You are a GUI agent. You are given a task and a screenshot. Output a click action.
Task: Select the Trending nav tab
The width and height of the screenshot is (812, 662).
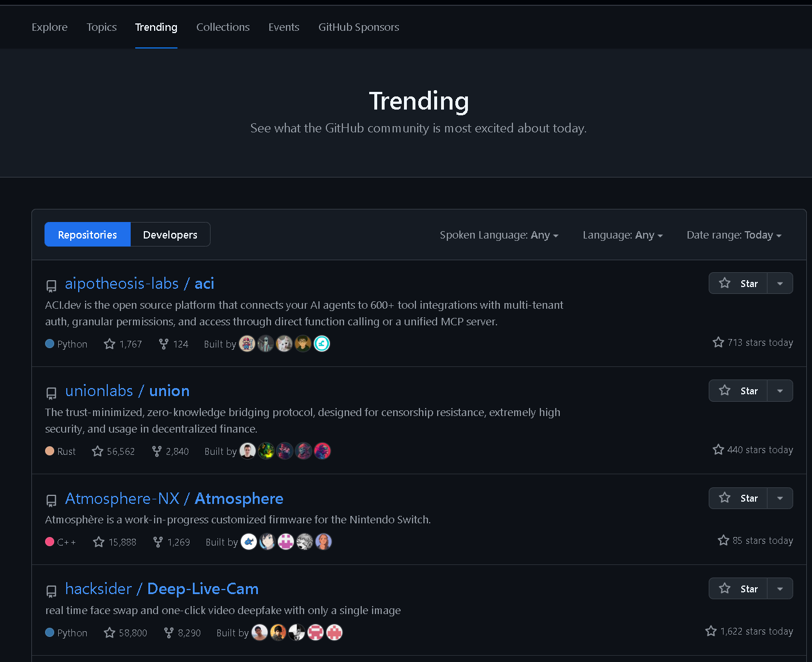pyautogui.click(x=156, y=27)
